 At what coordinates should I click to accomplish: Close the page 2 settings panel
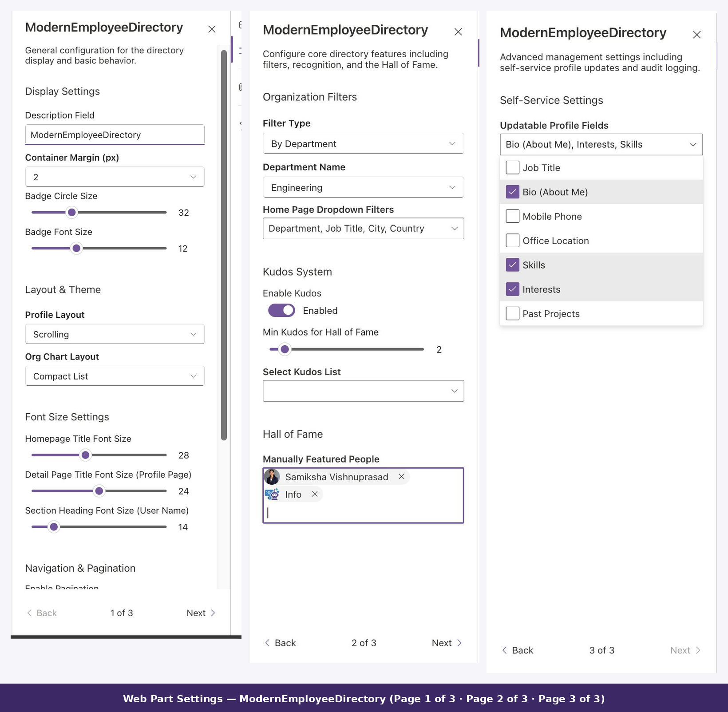458,32
